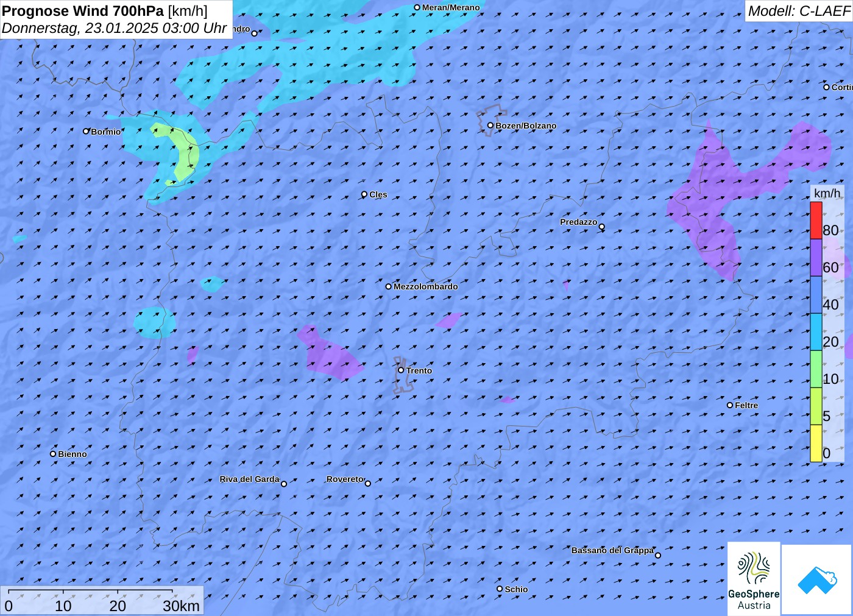Click the Predazzo city marker
This screenshot has height=616, width=853.
[x=602, y=227]
